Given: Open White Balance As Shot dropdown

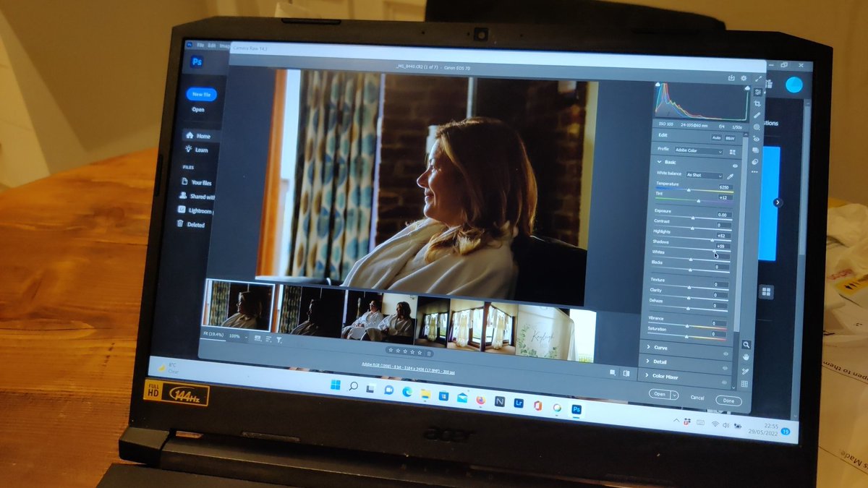Looking at the screenshot, I should tap(705, 175).
